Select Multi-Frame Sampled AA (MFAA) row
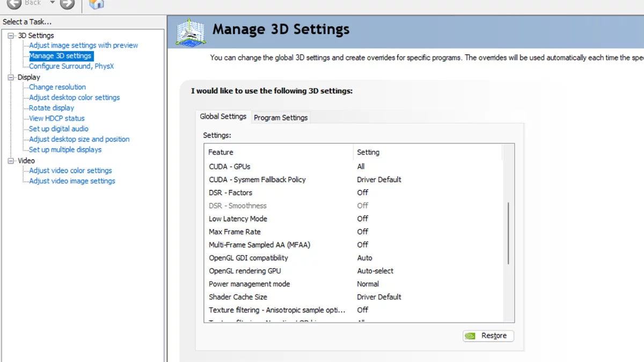Image resolution: width=644 pixels, height=362 pixels. (x=354, y=245)
